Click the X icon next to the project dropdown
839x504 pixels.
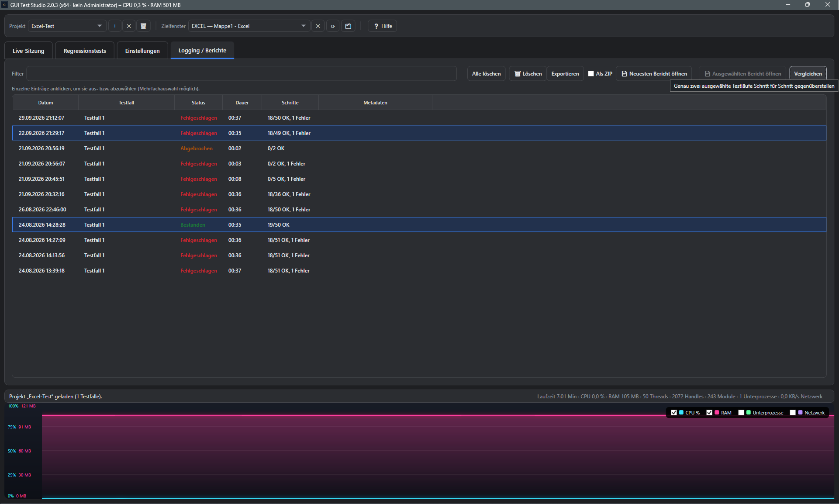(x=129, y=26)
